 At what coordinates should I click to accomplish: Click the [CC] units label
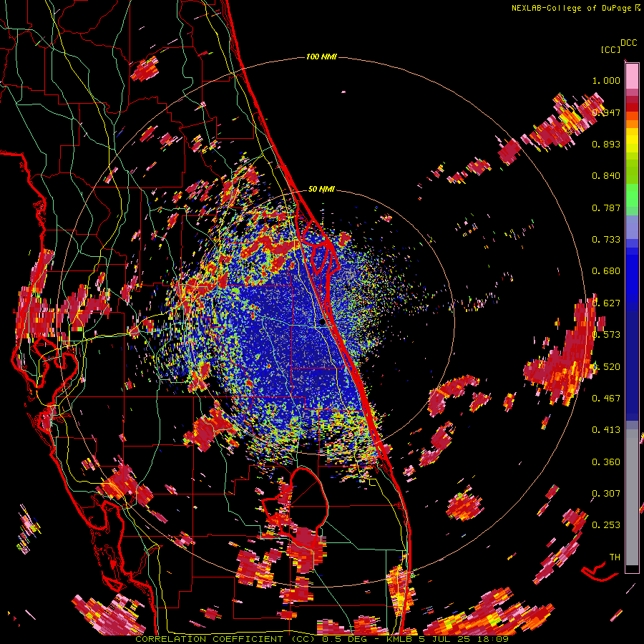point(610,49)
